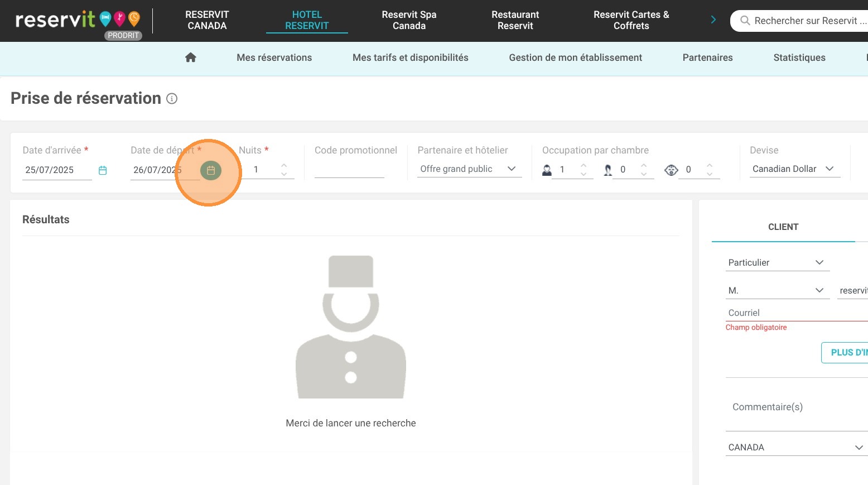Go to home via the house icon
This screenshot has height=485, width=868.
coord(191,57)
